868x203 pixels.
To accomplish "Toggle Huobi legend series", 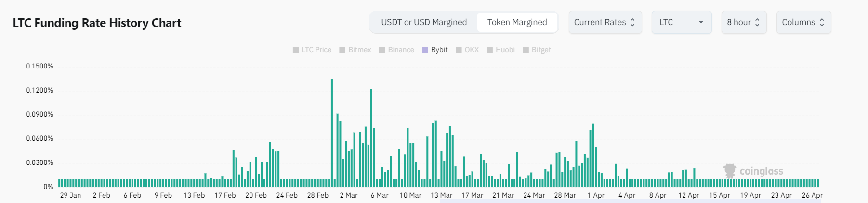I will click(x=500, y=50).
